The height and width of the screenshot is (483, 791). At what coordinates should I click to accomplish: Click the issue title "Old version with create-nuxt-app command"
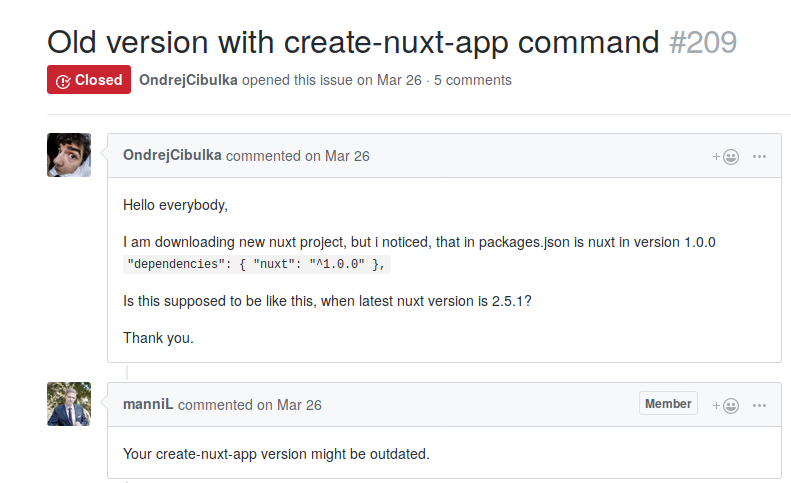coord(353,42)
